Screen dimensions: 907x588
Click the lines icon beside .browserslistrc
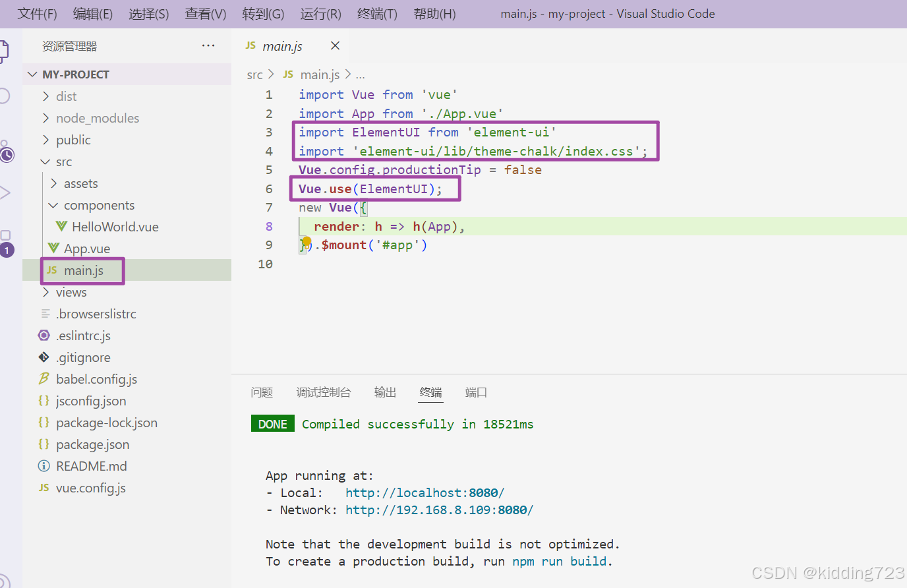(x=45, y=313)
